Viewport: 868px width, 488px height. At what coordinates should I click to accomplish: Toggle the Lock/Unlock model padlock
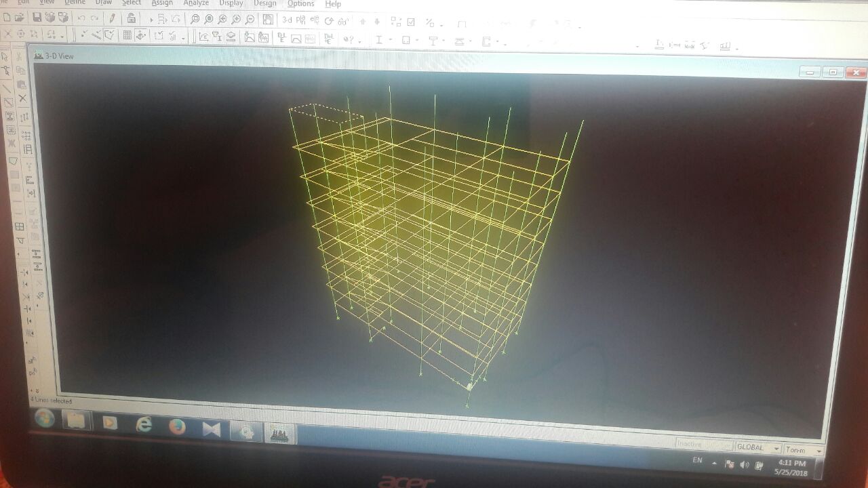pos(131,18)
